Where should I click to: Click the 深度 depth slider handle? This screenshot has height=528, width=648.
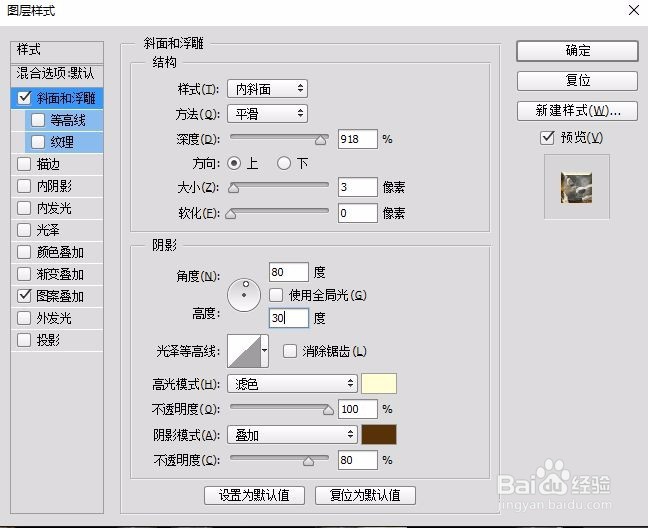click(321, 140)
